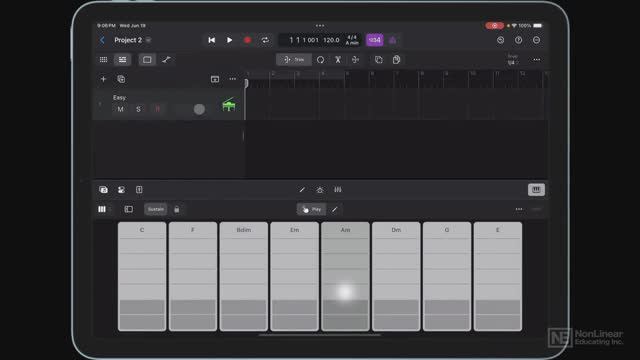Screen dimensions: 640x360
Task: Toggle the keyboard play surface button
Action: coord(536,189)
